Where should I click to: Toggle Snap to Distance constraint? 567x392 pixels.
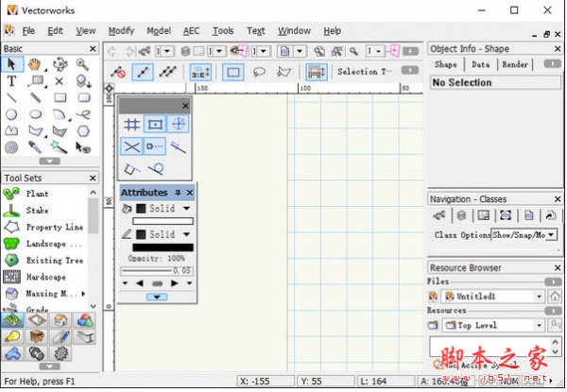[179, 146]
